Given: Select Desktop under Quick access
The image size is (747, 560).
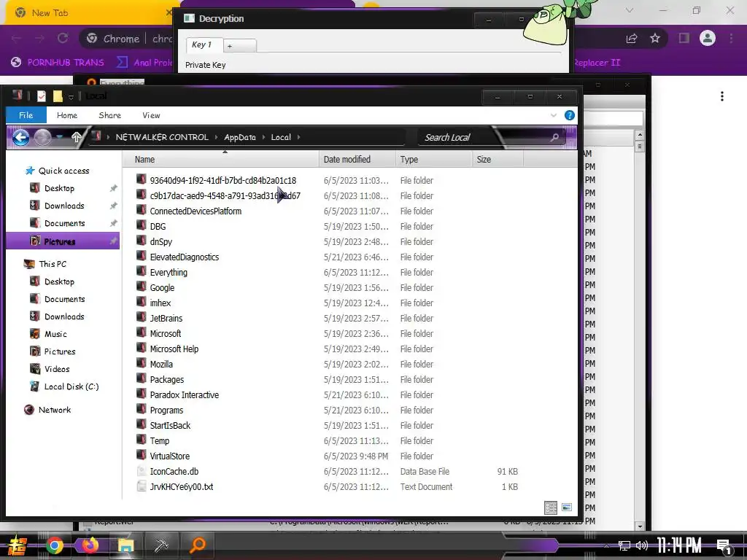Looking at the screenshot, I should pyautogui.click(x=59, y=188).
